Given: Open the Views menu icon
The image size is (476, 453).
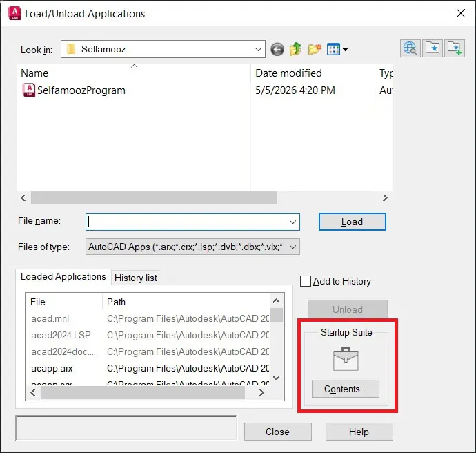Looking at the screenshot, I should (333, 49).
